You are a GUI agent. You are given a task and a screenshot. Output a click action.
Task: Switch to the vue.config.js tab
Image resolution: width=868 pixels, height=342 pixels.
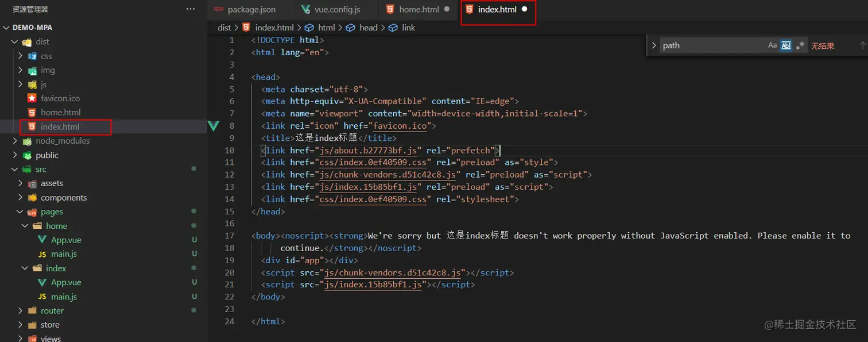click(x=336, y=10)
